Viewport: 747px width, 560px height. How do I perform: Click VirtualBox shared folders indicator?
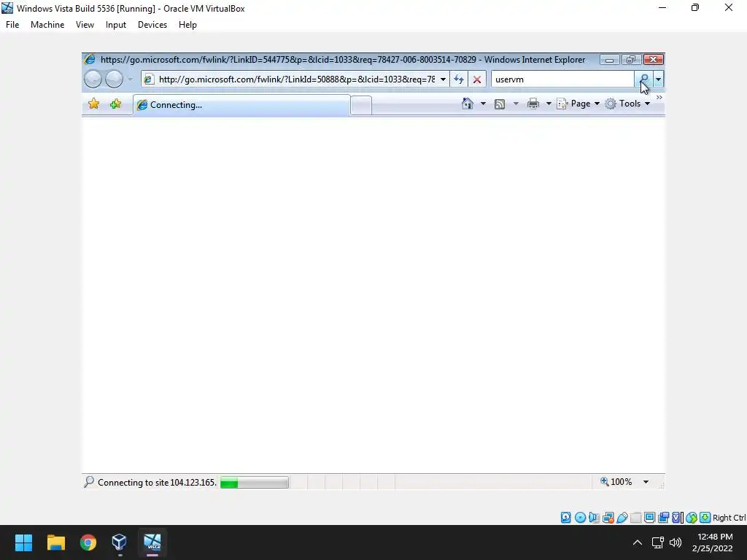pyautogui.click(x=635, y=518)
